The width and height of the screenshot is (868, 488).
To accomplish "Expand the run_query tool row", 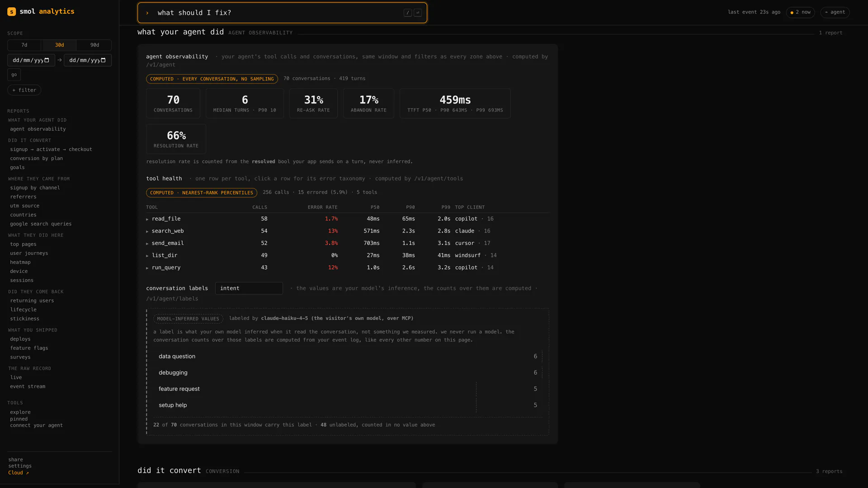I will point(347,267).
